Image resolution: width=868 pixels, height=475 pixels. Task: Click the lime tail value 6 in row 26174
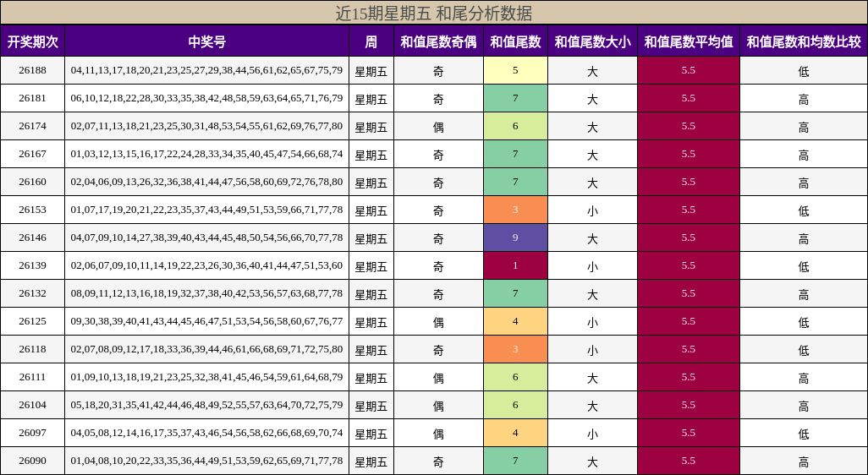pyautogui.click(x=515, y=126)
